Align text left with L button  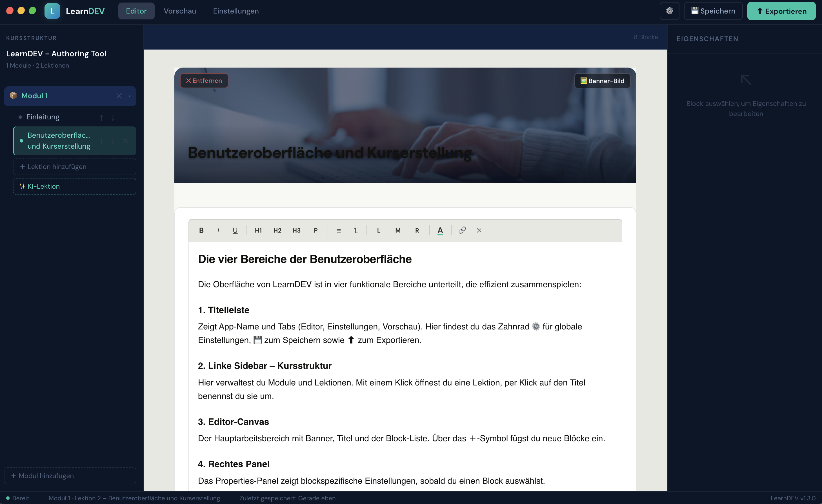pyautogui.click(x=379, y=230)
